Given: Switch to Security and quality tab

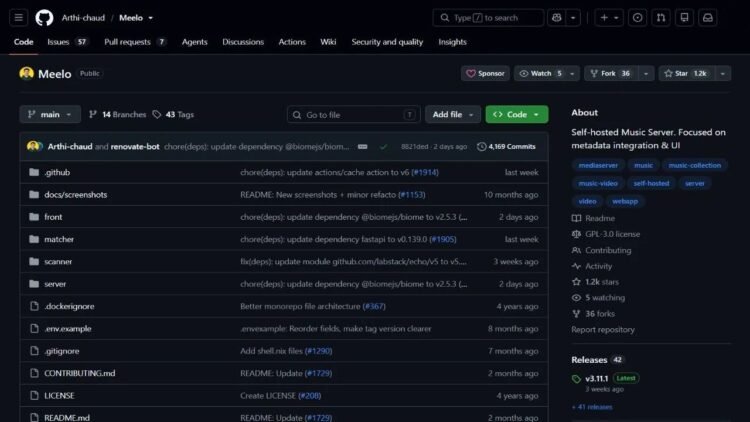Looking at the screenshot, I should (387, 42).
